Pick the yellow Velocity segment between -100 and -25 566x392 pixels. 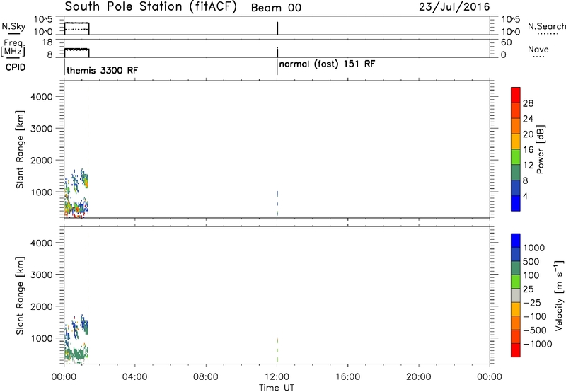pyautogui.click(x=516, y=309)
